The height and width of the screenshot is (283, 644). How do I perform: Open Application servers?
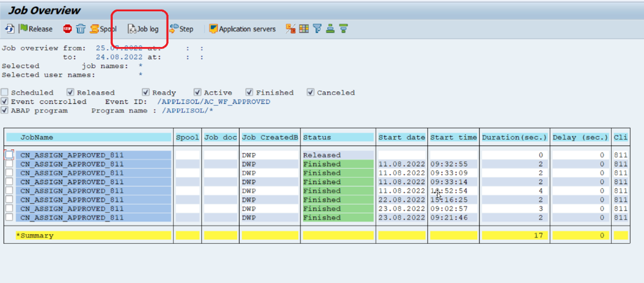(242, 29)
